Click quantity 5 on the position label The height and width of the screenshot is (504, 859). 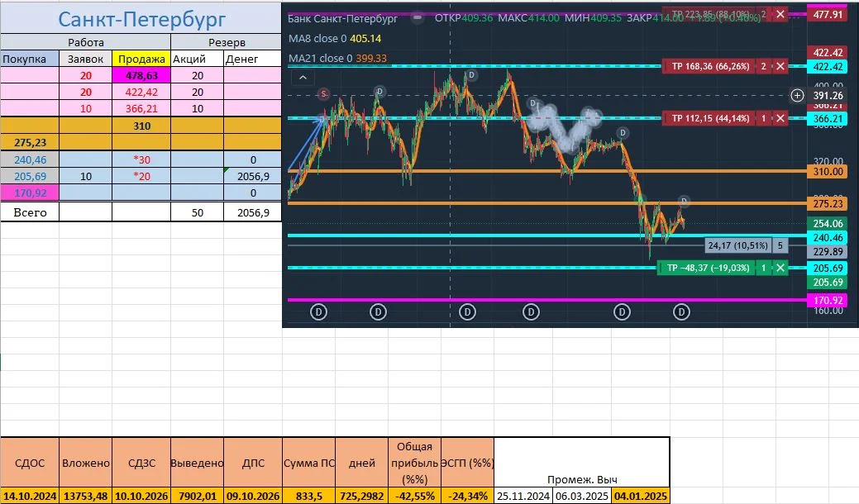click(x=780, y=245)
